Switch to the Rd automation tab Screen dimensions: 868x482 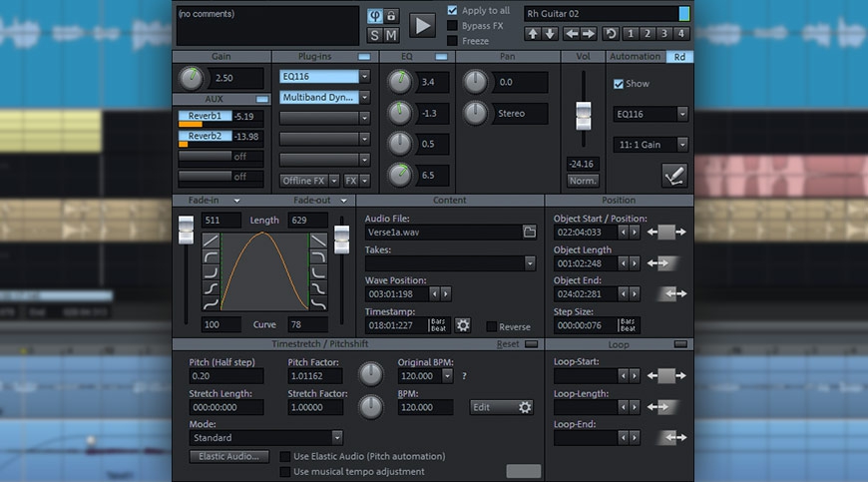(x=679, y=57)
